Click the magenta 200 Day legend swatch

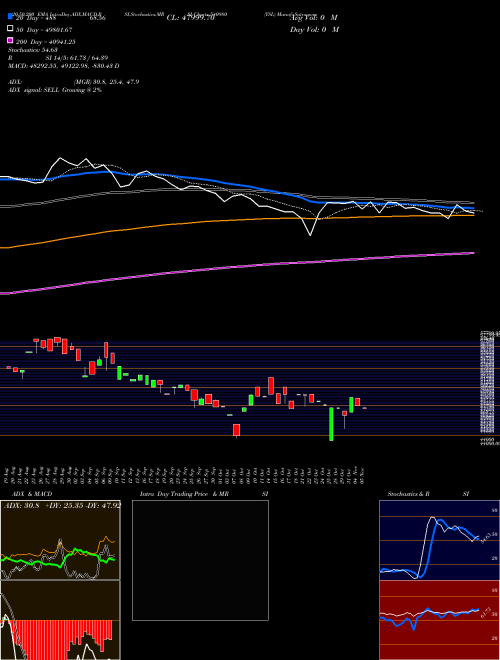(10, 41)
